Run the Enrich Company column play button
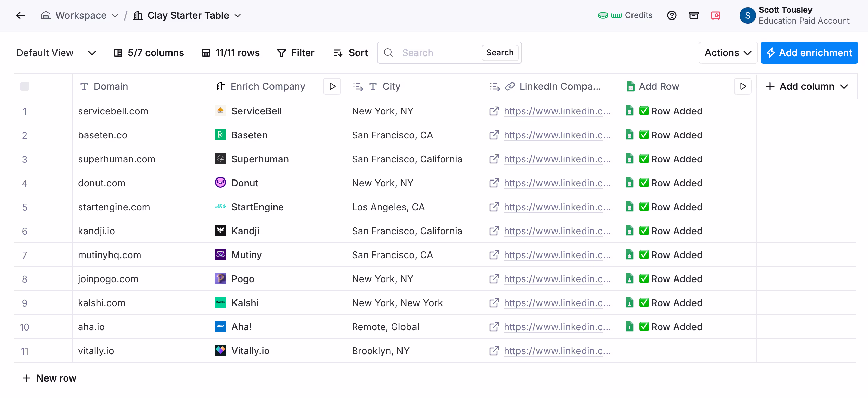The image size is (868, 398). (x=332, y=86)
